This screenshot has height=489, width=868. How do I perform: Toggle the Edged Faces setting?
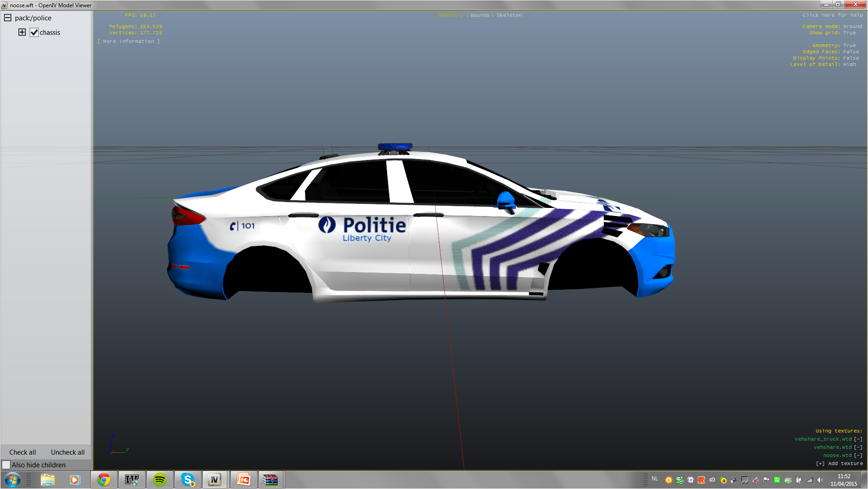851,52
